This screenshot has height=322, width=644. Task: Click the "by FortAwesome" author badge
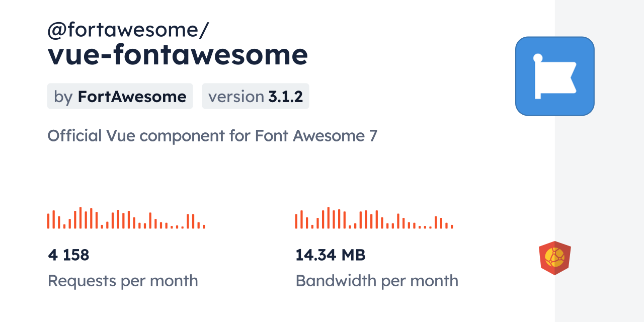120,96
